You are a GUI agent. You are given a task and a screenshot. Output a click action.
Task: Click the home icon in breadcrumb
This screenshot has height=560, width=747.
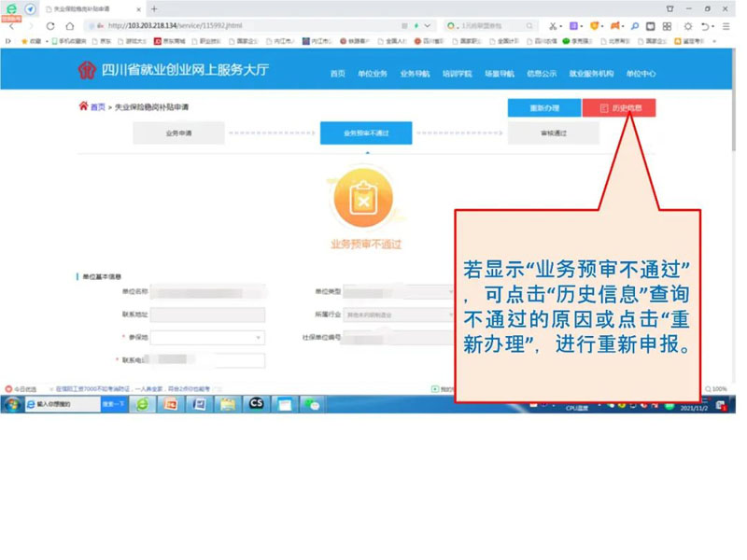[x=83, y=107]
